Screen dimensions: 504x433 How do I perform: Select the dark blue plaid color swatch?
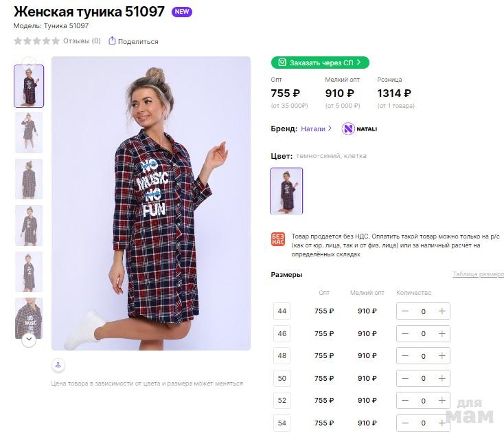(x=286, y=191)
